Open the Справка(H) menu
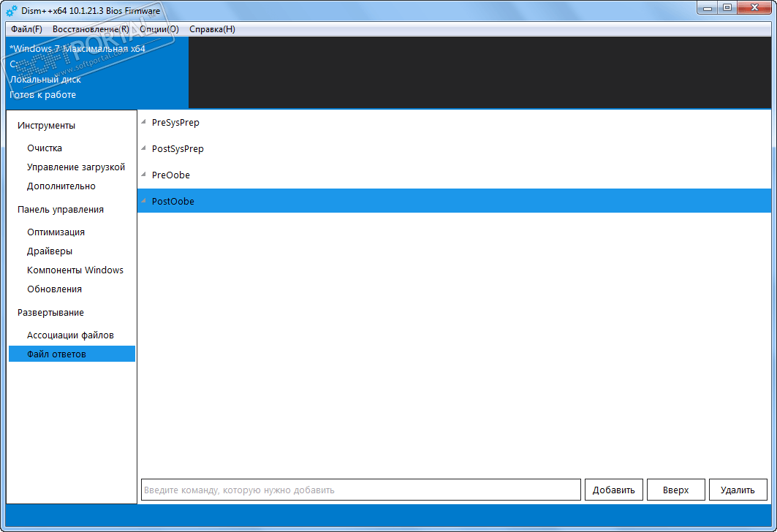 [212, 29]
